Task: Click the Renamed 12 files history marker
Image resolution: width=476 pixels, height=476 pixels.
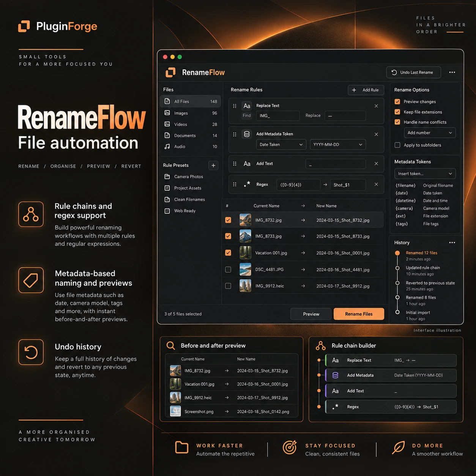Action: point(397,253)
